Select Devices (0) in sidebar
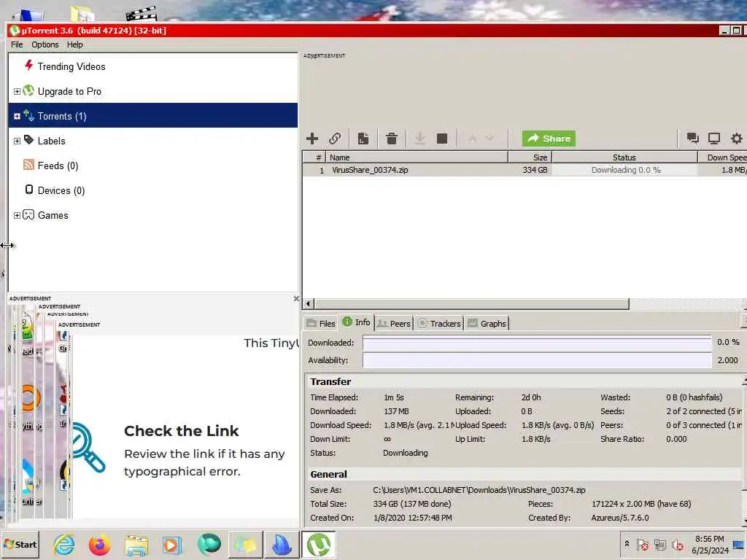 tap(61, 190)
